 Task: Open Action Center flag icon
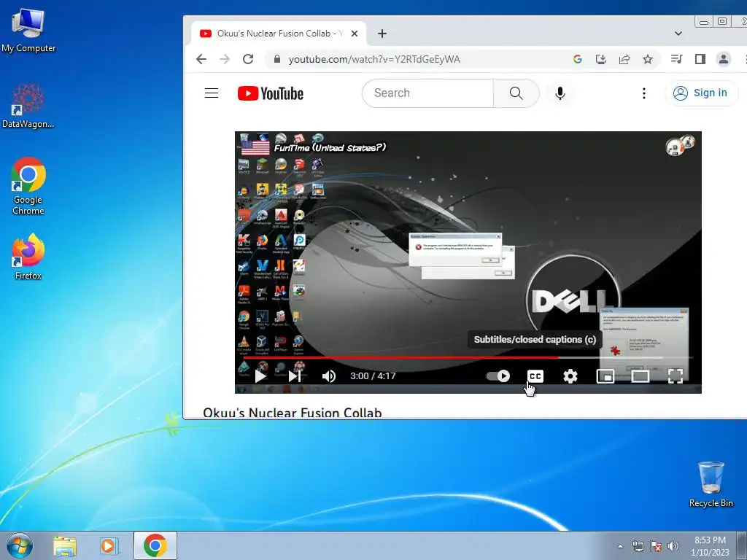click(656, 546)
